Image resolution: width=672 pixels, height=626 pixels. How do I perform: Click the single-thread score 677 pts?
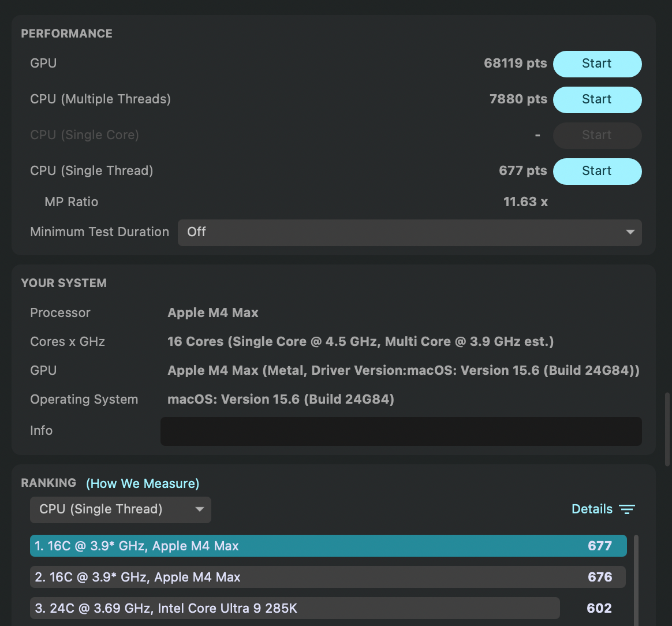click(x=523, y=171)
